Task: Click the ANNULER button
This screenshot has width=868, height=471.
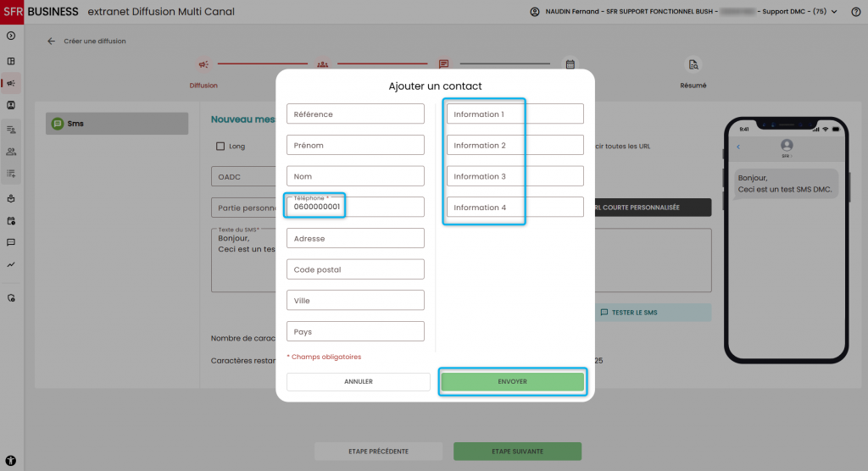Action: coord(359,381)
